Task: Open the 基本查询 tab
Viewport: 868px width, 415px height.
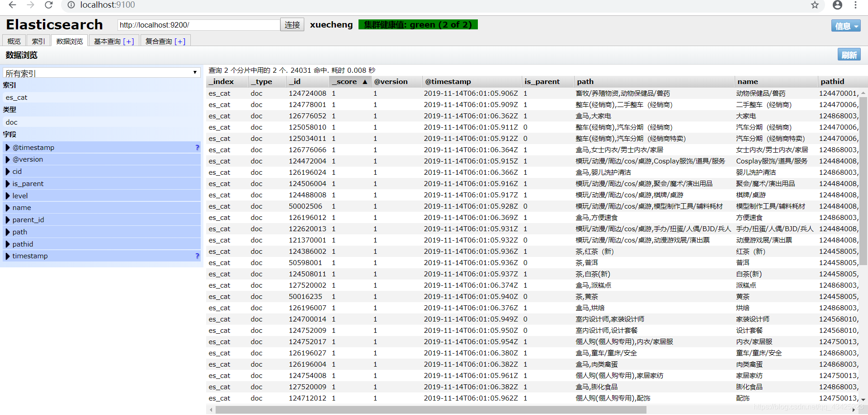Action: pyautogui.click(x=114, y=41)
